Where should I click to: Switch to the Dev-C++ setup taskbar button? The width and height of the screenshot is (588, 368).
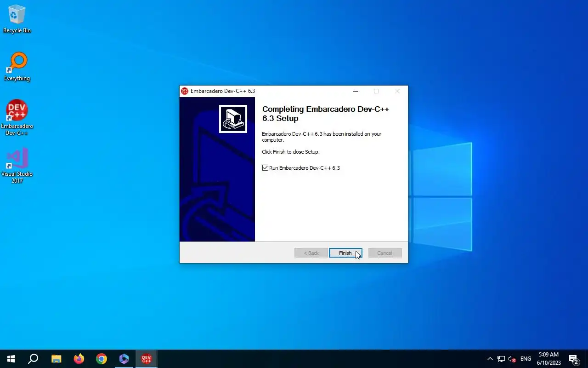click(147, 359)
